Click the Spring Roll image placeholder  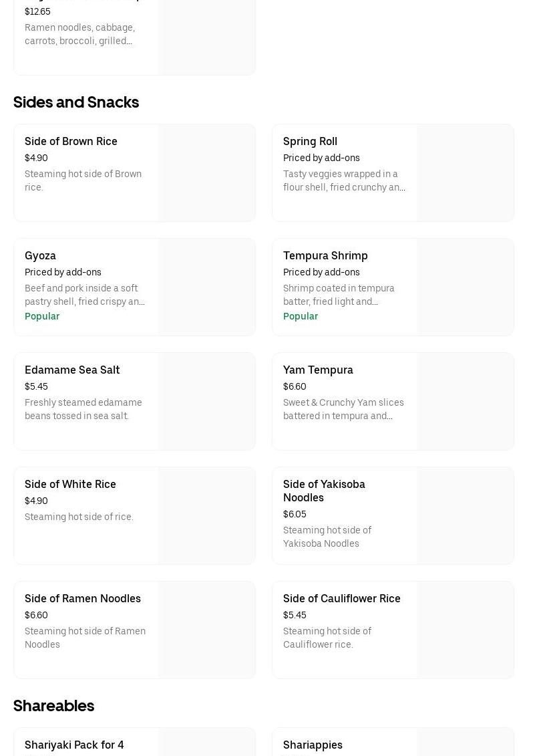[x=465, y=172]
